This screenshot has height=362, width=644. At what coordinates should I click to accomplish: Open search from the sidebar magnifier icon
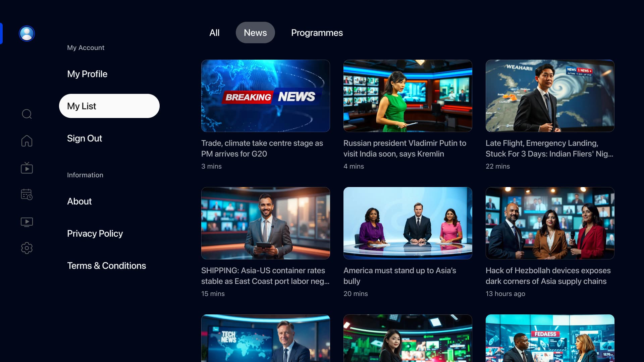[x=27, y=114]
